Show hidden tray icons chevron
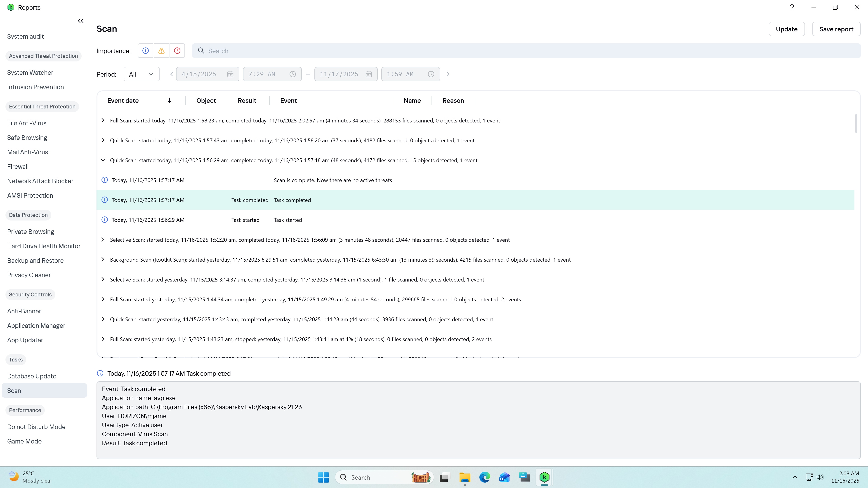 tap(795, 477)
